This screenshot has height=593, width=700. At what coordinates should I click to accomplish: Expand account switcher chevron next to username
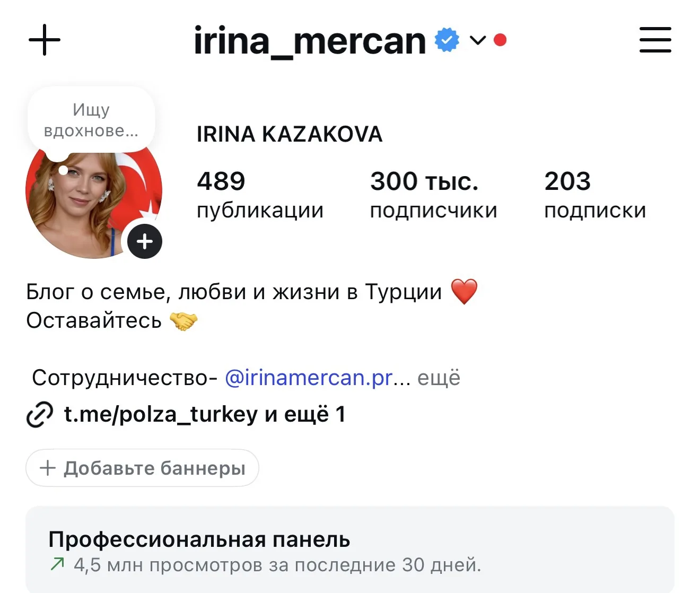(478, 40)
